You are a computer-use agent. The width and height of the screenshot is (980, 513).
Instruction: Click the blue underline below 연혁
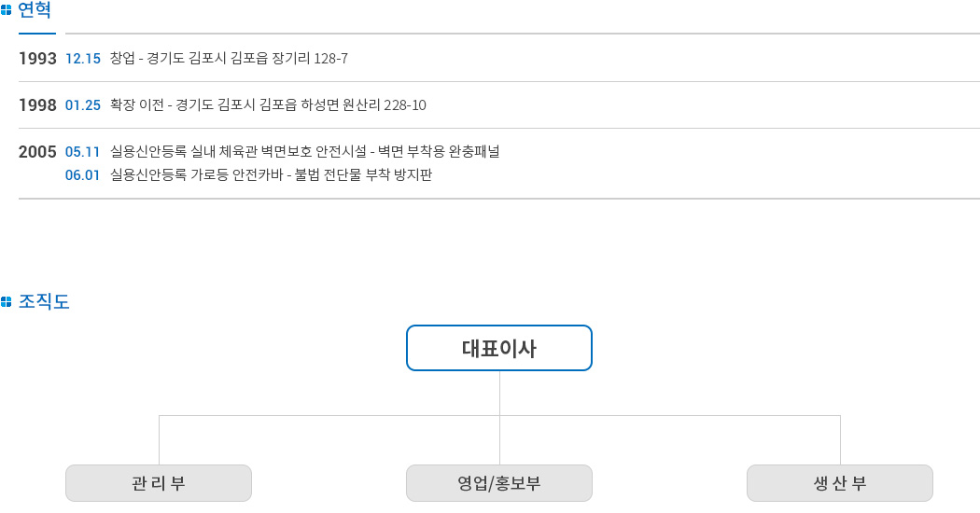(37, 34)
